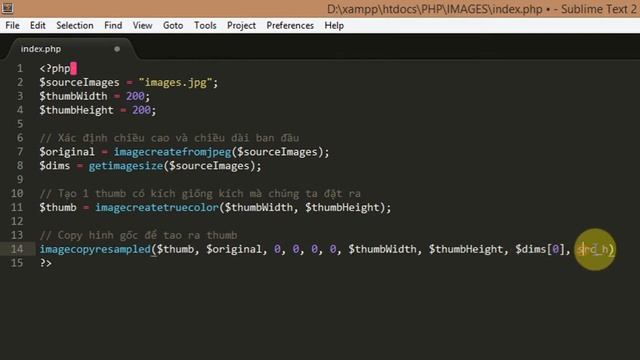Click the closing ?> tag

(46, 263)
